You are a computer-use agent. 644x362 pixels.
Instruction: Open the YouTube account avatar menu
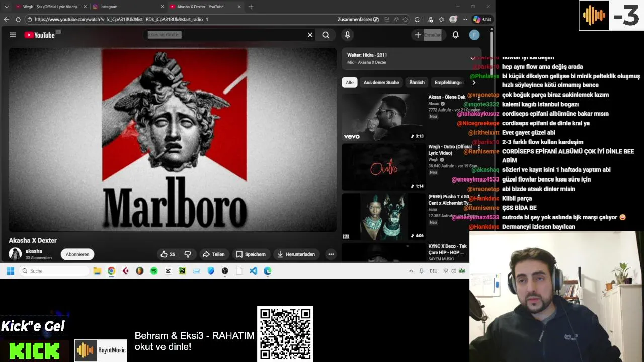coord(474,35)
